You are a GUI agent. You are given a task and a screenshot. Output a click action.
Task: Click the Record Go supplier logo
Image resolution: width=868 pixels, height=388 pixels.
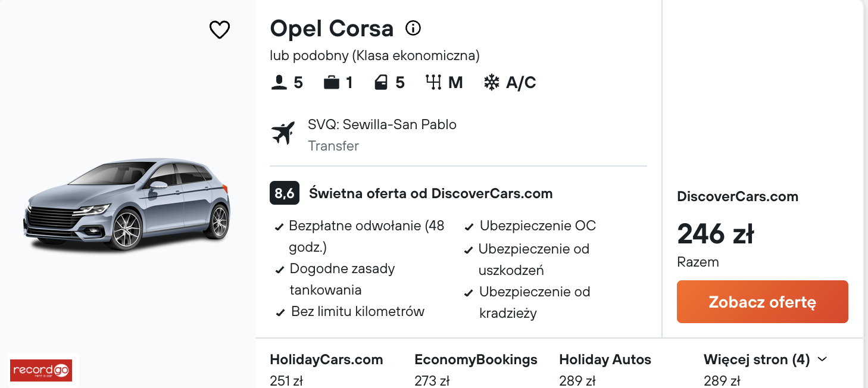41,371
